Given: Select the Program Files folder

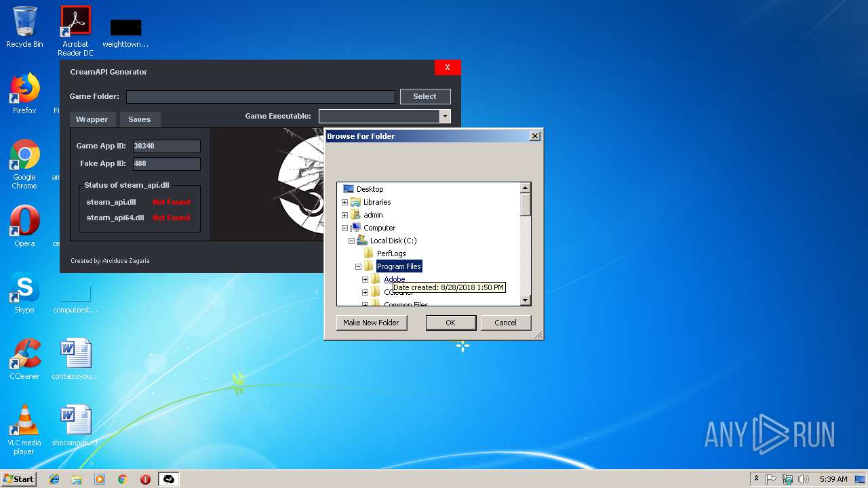Looking at the screenshot, I should 399,266.
